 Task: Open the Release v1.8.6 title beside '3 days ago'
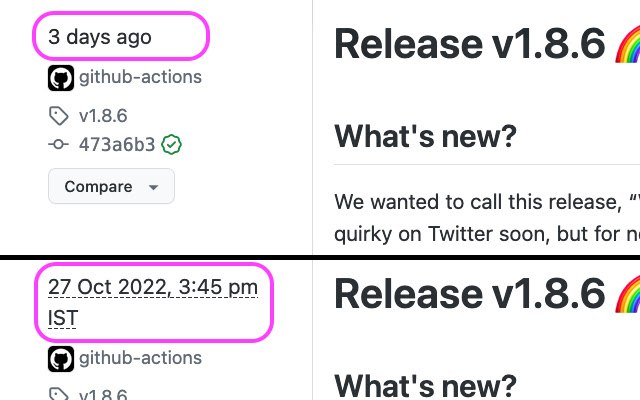(x=470, y=44)
